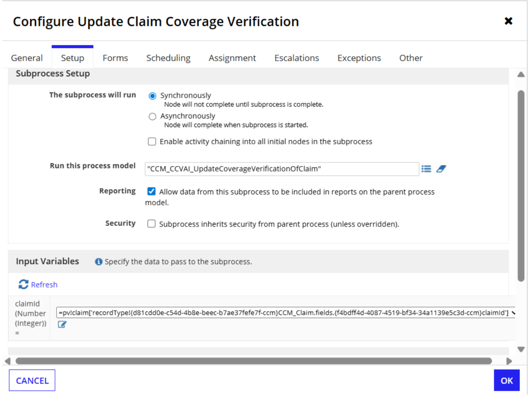Confirm with the OK button

point(506,381)
